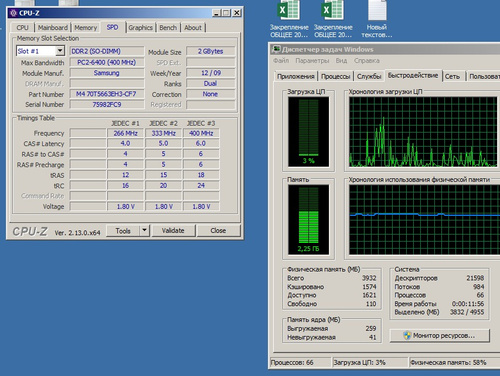
Task: Expand the Slot #1 memory slot dropdown
Action: coord(60,51)
